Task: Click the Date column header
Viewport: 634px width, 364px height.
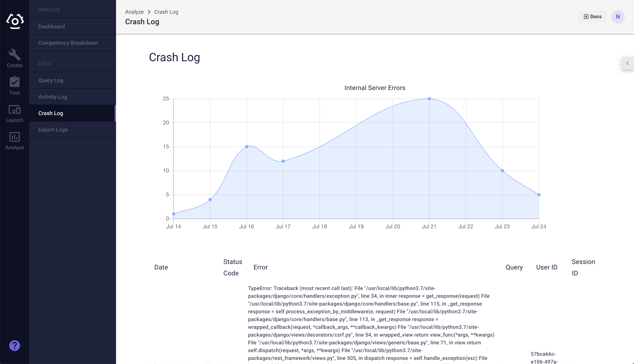Action: click(x=161, y=267)
